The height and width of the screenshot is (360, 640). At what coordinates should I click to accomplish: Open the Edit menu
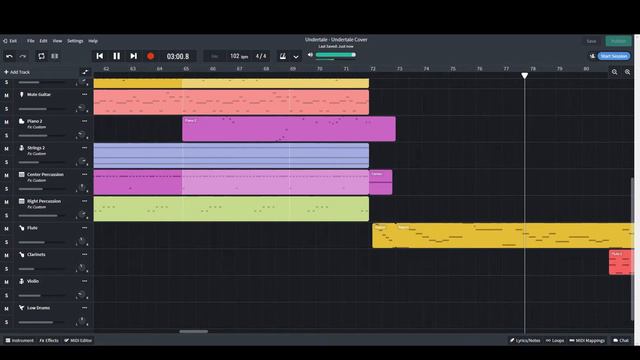coord(43,41)
